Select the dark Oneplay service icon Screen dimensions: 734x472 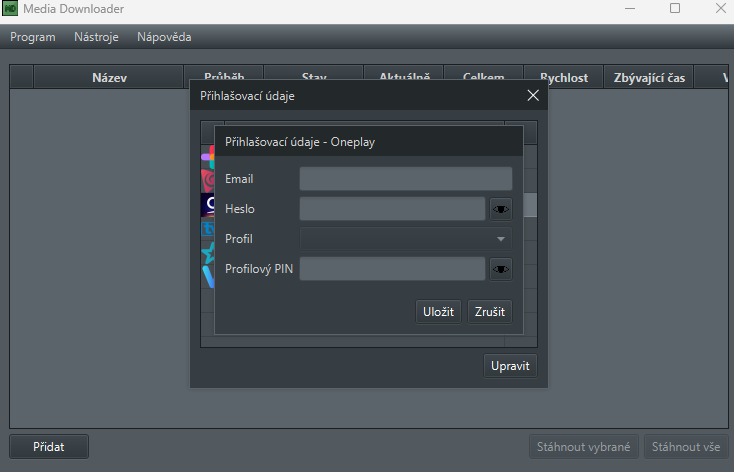click(x=208, y=205)
